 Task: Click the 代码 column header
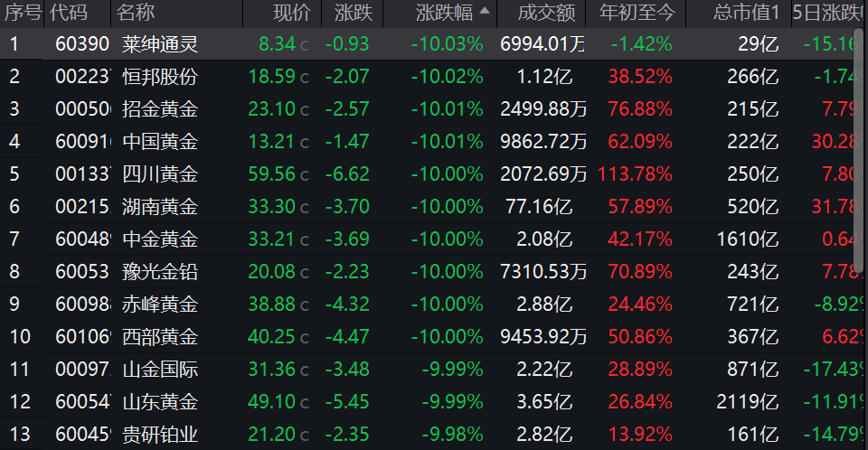point(69,13)
